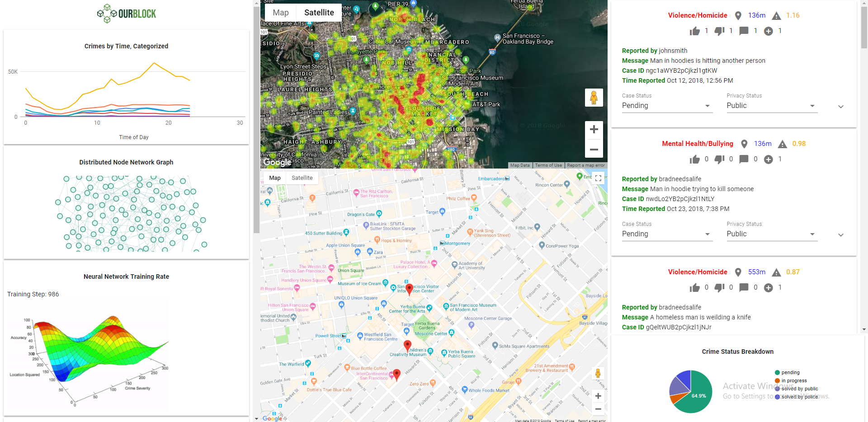
Task: Zoom in on the lower street map
Action: [x=598, y=396]
